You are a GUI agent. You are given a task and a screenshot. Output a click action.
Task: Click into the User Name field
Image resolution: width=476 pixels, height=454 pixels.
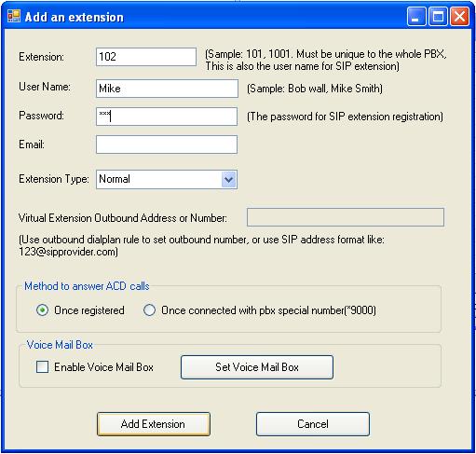pos(167,89)
